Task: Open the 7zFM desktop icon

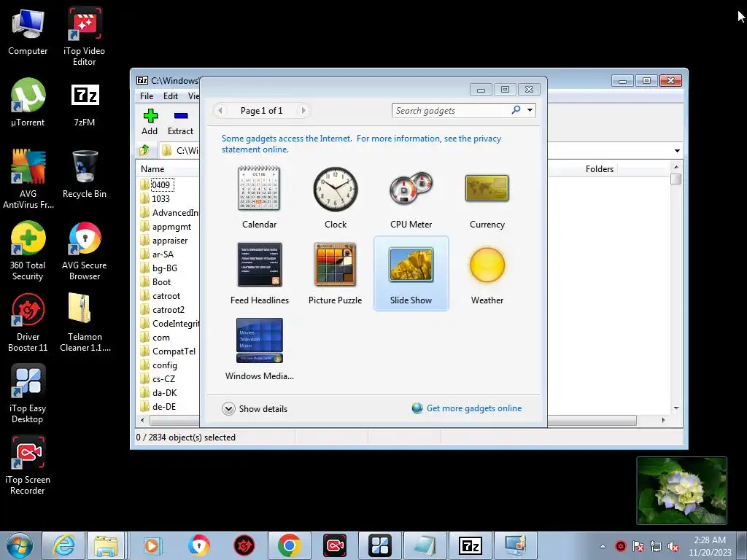Action: 85,104
